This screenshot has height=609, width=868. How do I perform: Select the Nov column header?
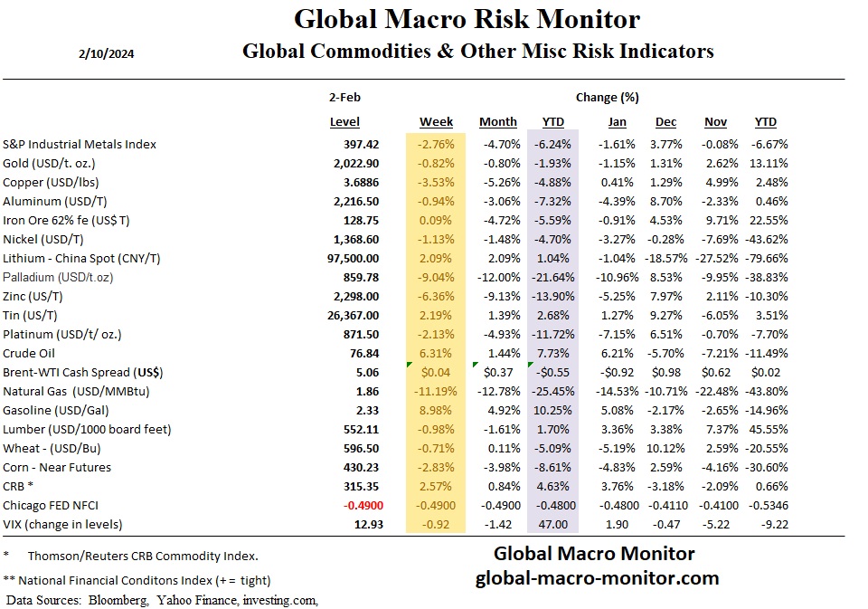point(715,122)
